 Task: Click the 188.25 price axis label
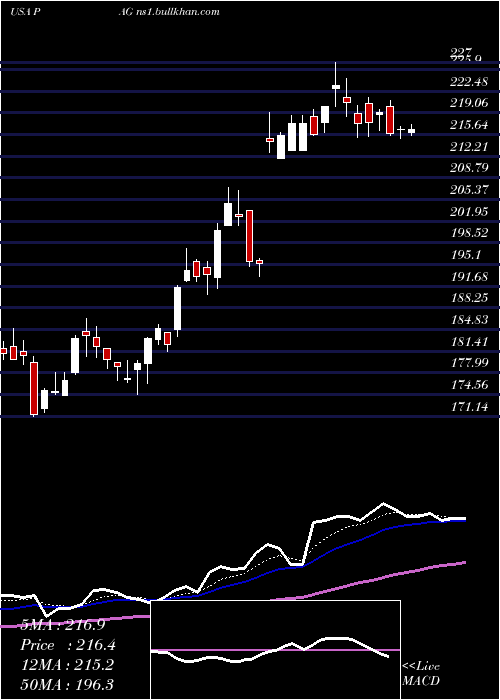(469, 299)
